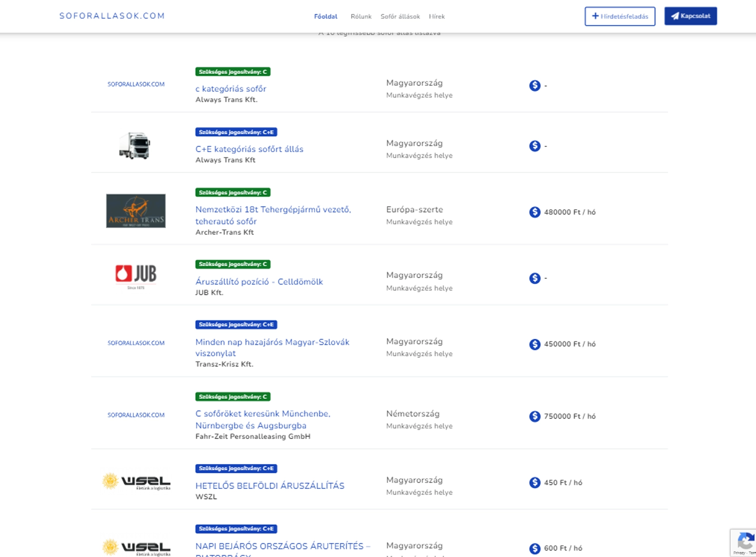Open the Sofőr állások menu
Viewport: 756px width, 557px height.
click(x=400, y=16)
